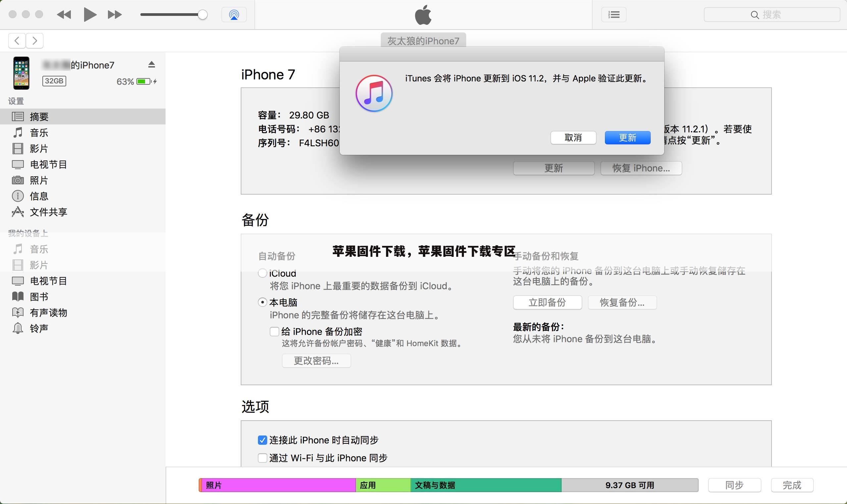This screenshot has width=847, height=504.
Task: Open 信息 in the sidebar
Action: tap(82, 196)
